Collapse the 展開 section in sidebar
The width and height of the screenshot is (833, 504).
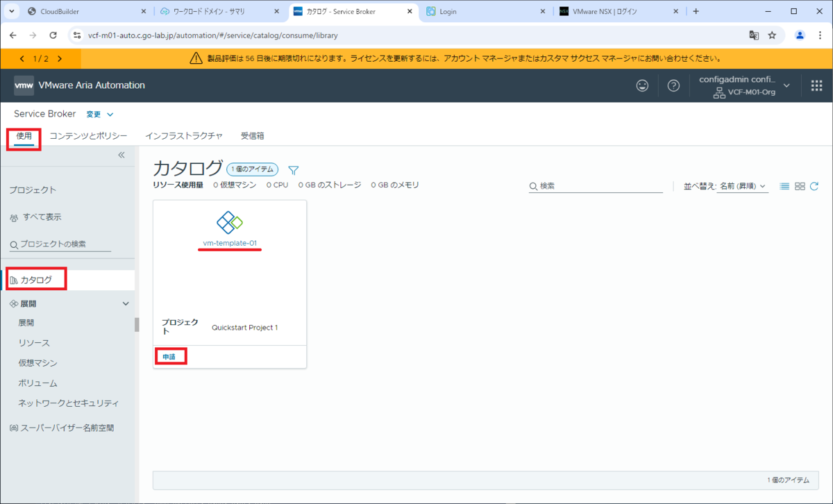click(x=126, y=303)
